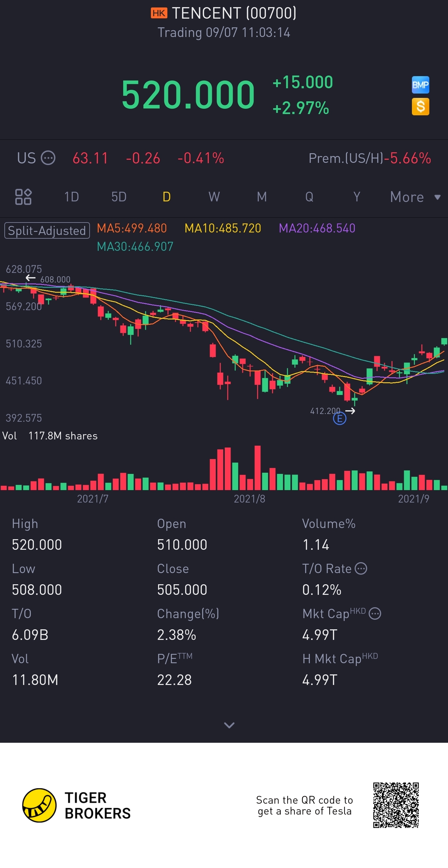Viewport: 448px width, 868px height.
Task: Tap the High value 520.000
Action: [37, 544]
